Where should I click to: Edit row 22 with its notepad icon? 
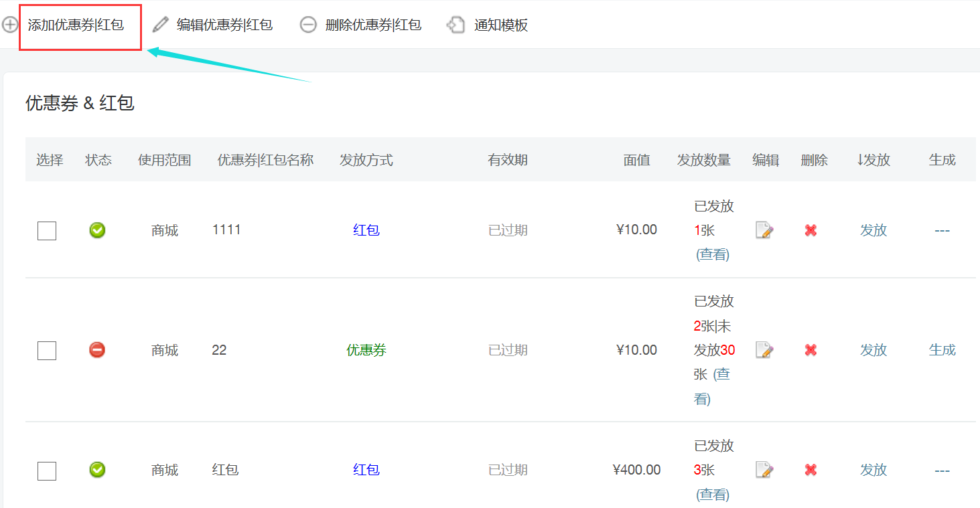(764, 349)
